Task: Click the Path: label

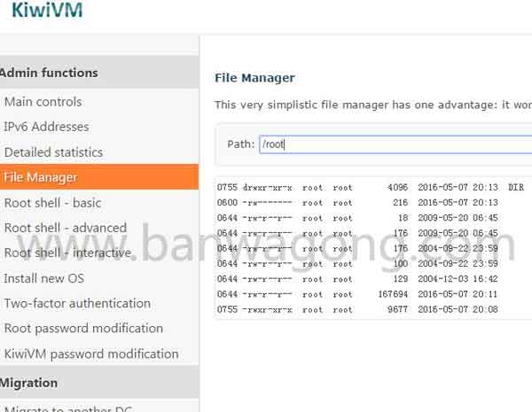Action: tap(241, 144)
